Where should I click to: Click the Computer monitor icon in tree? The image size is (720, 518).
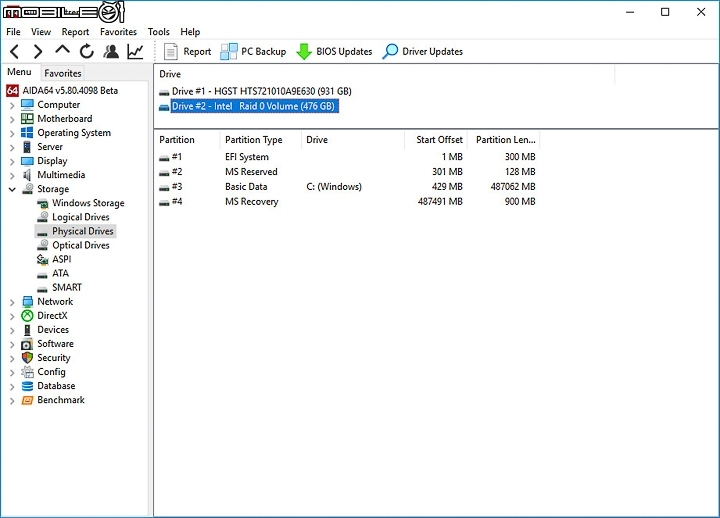pyautogui.click(x=28, y=105)
